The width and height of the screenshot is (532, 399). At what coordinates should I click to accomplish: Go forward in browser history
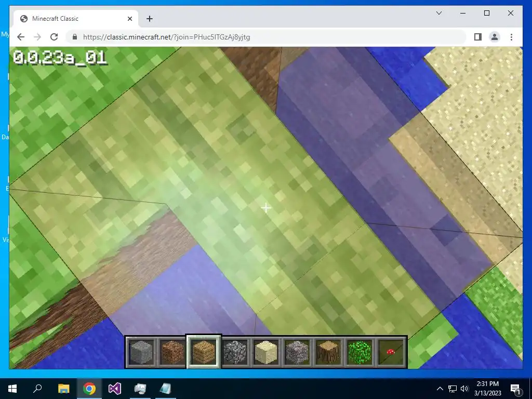[37, 37]
